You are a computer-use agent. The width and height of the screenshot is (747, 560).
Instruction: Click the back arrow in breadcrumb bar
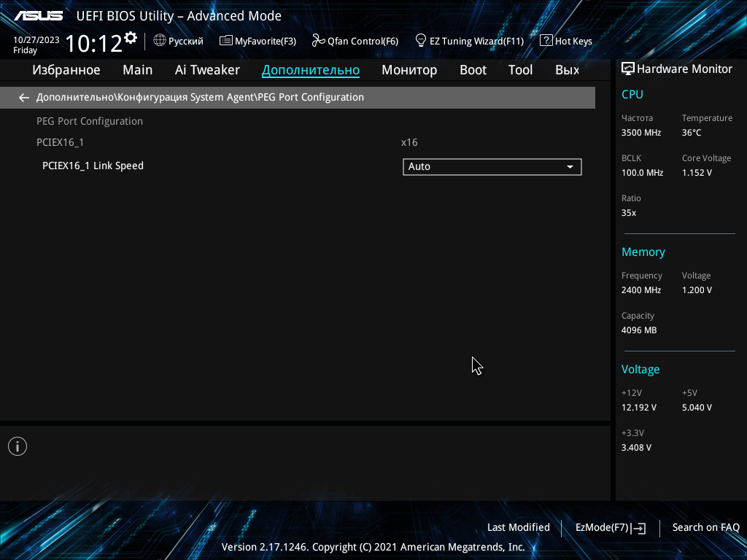point(24,98)
